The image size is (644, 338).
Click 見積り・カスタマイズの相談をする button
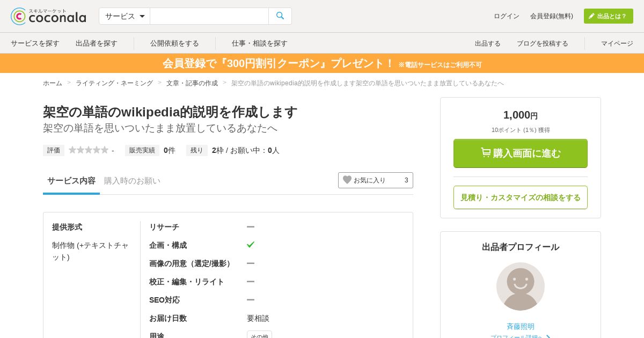521,197
